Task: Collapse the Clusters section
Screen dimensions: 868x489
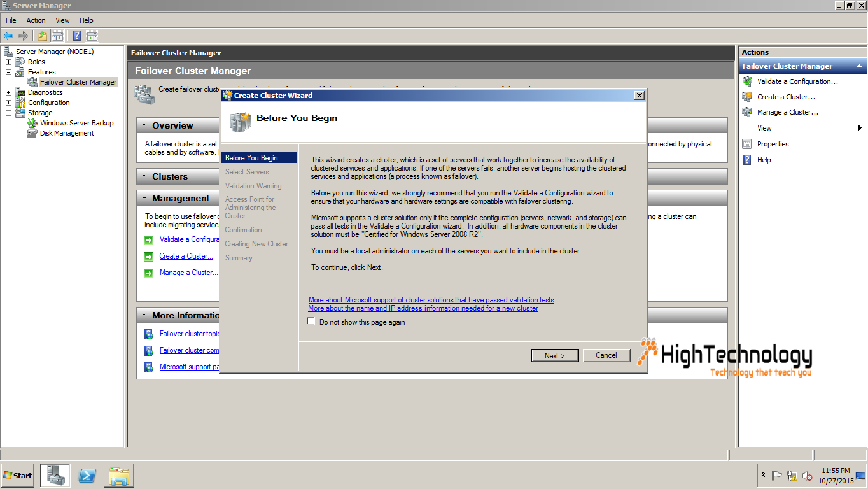Action: click(144, 176)
